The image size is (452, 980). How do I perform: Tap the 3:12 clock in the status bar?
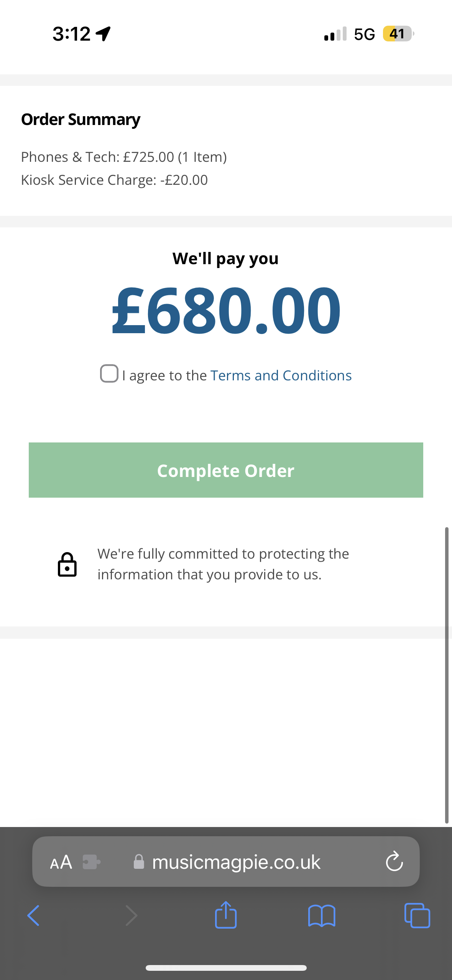tap(71, 34)
